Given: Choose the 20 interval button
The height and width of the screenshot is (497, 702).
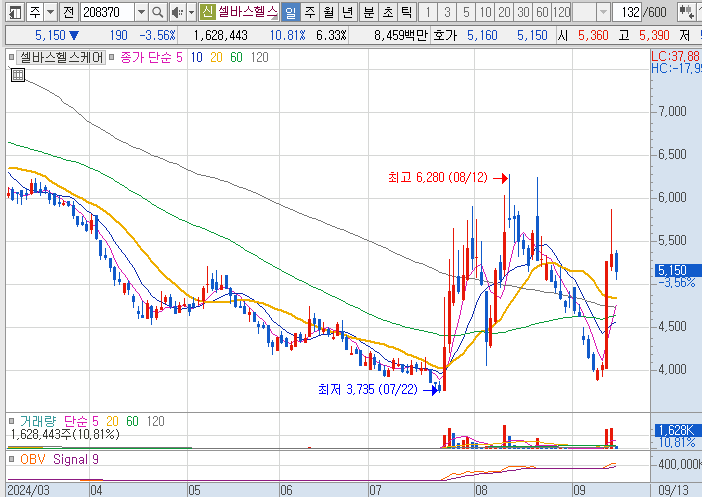Looking at the screenshot, I should 504,12.
